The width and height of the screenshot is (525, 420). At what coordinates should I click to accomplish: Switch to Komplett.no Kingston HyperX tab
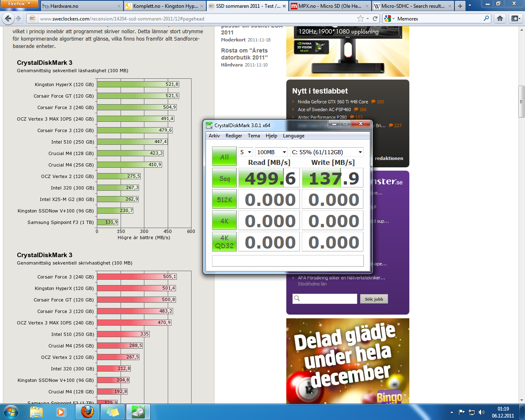[164, 6]
